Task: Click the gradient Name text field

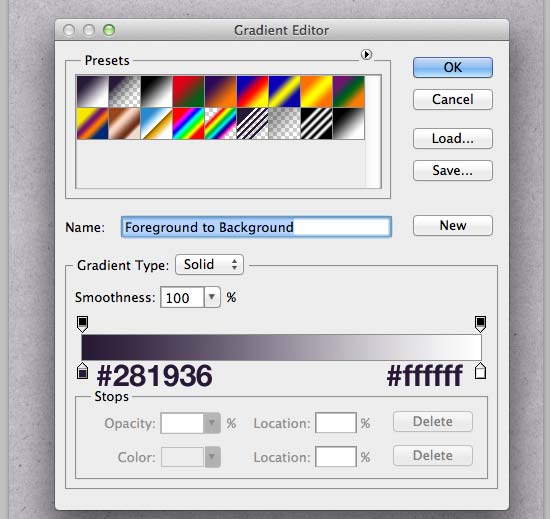Action: click(256, 227)
